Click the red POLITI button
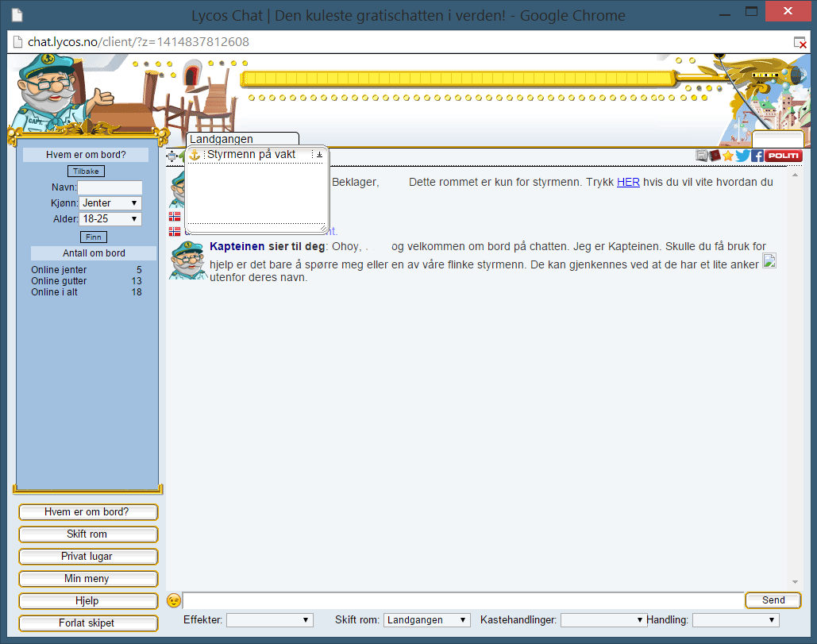This screenshot has height=644, width=817. pyautogui.click(x=783, y=156)
